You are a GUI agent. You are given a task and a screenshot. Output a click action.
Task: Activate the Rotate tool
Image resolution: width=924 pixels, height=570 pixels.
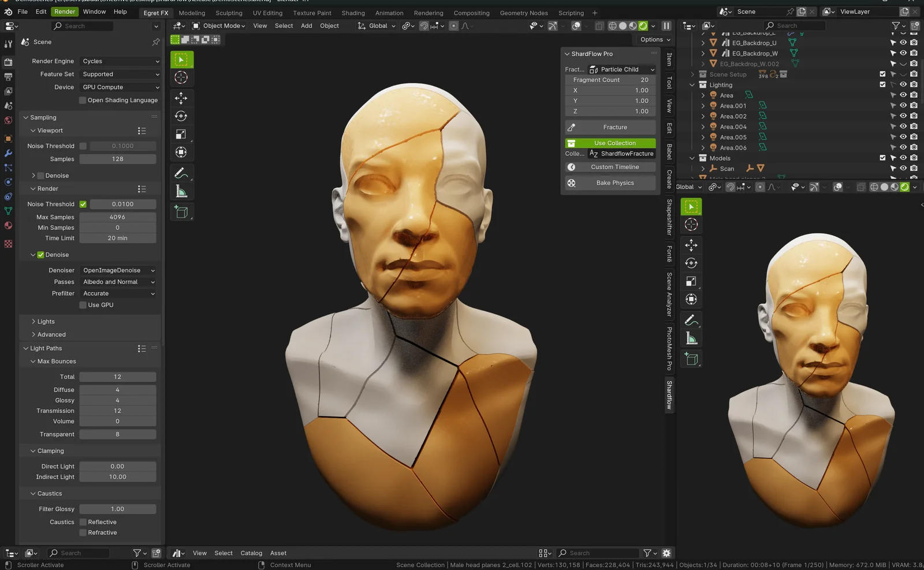click(182, 116)
